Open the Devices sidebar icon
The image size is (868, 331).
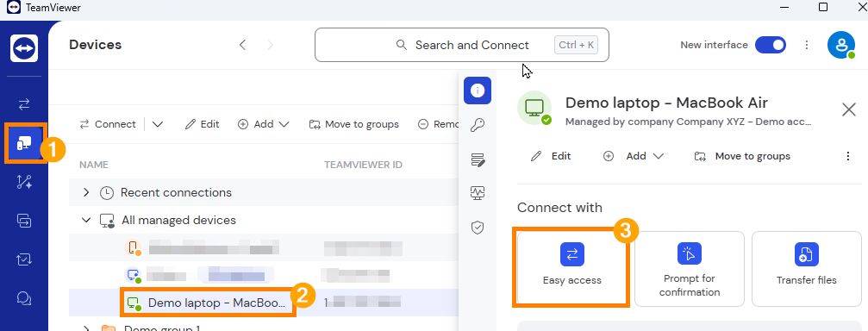pos(24,144)
